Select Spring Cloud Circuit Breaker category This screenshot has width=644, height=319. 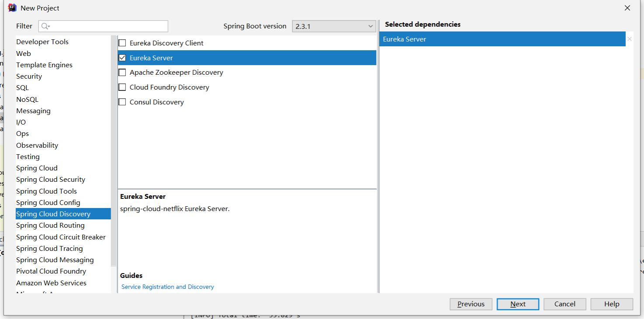[63, 237]
